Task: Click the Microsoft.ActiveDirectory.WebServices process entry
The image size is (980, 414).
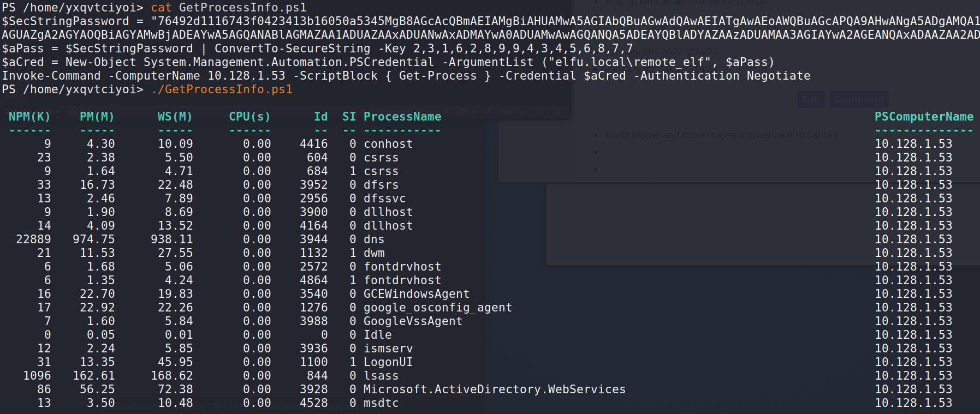Action: 494,389
